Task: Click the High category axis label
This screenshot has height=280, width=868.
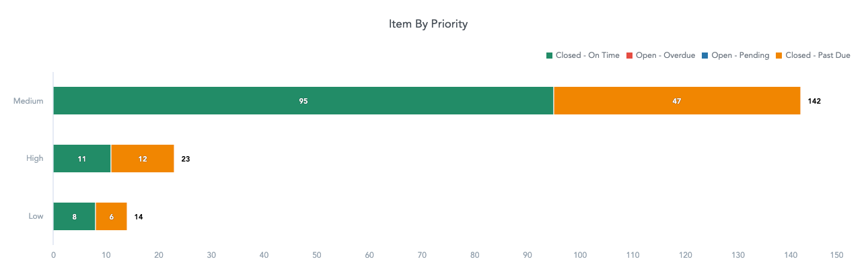Action: coord(35,159)
